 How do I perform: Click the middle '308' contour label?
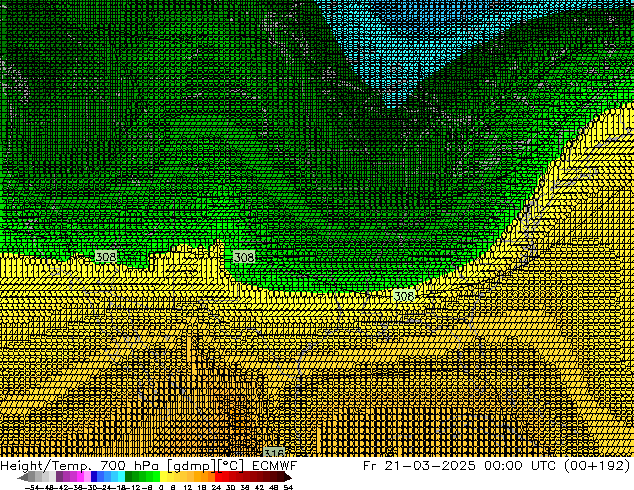click(244, 257)
